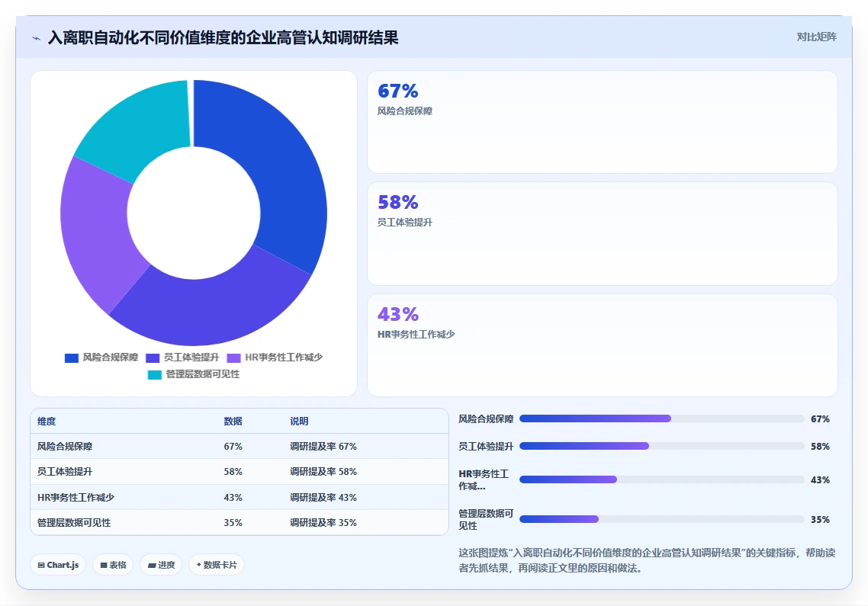Viewport: 868px width, 606px height.
Task: Click table value 67% in 数据 column
Action: tap(233, 447)
